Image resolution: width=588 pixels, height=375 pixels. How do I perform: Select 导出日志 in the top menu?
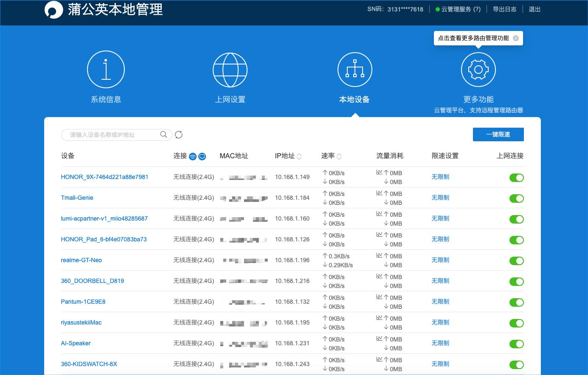[505, 9]
